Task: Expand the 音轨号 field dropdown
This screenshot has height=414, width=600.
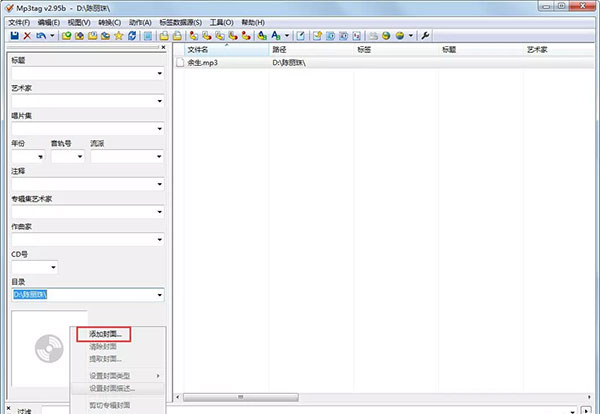Action: 80,156
